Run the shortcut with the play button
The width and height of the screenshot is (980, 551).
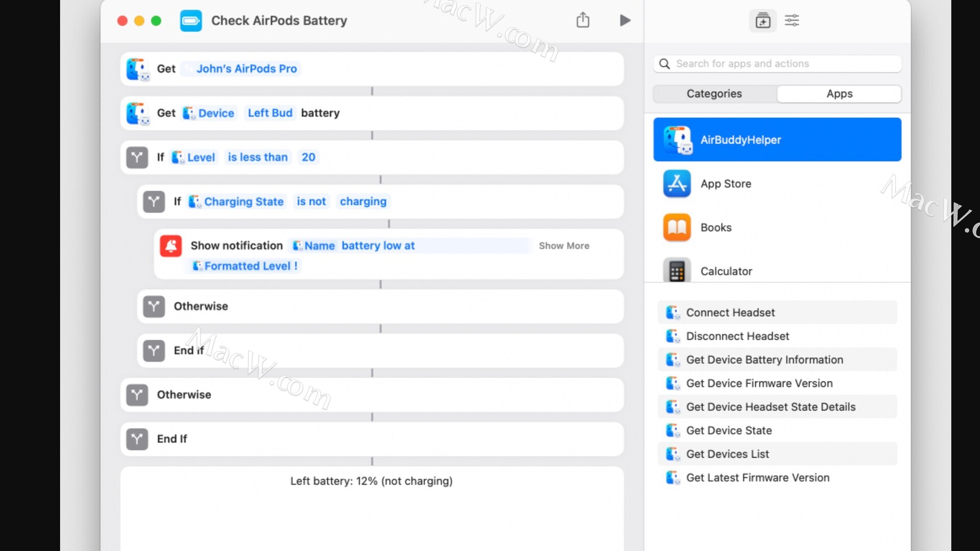point(625,20)
